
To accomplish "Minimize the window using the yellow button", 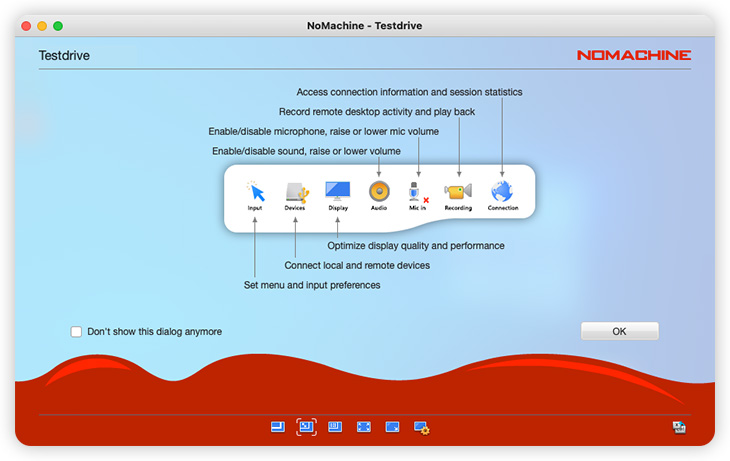I will [x=42, y=25].
